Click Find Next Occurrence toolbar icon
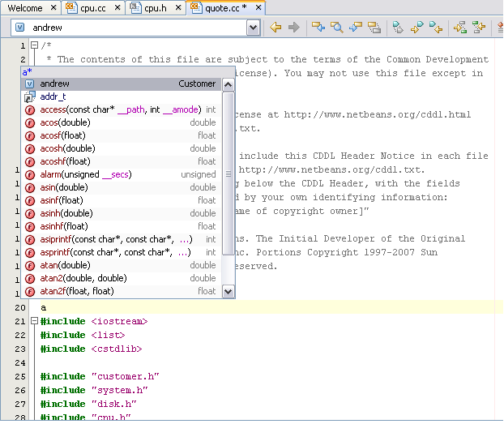This screenshot has width=504, height=424. [356, 28]
